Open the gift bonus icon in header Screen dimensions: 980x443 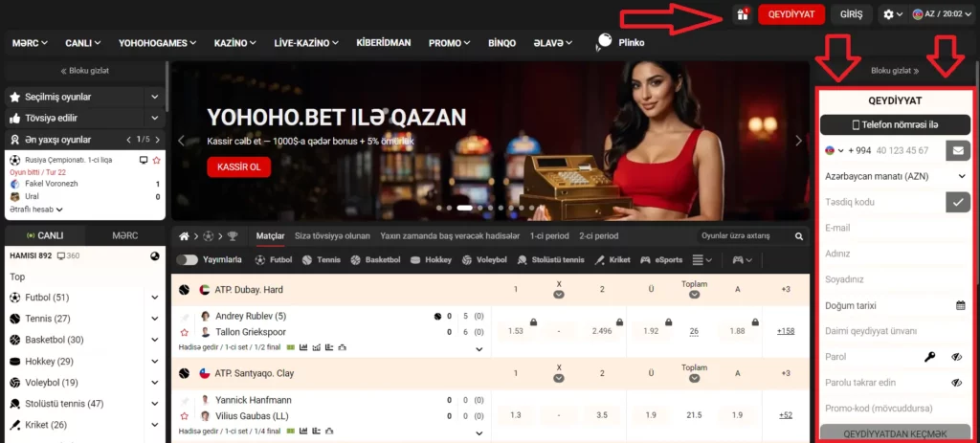pos(743,14)
